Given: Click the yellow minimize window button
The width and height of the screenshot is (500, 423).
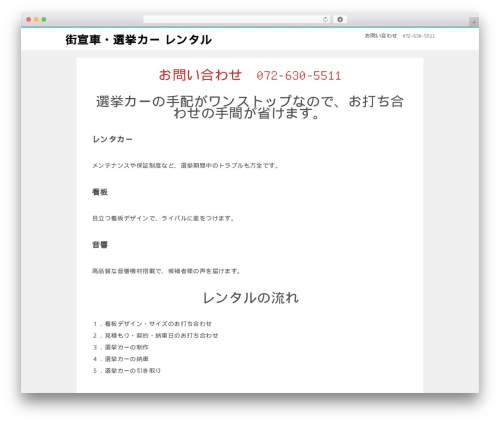Looking at the screenshot, I should [36, 19].
